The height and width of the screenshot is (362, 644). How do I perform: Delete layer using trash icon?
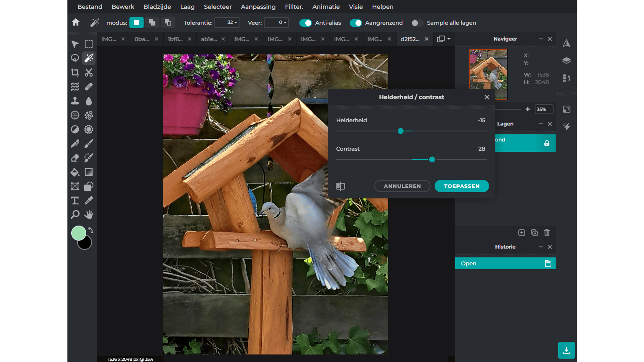pos(547,233)
